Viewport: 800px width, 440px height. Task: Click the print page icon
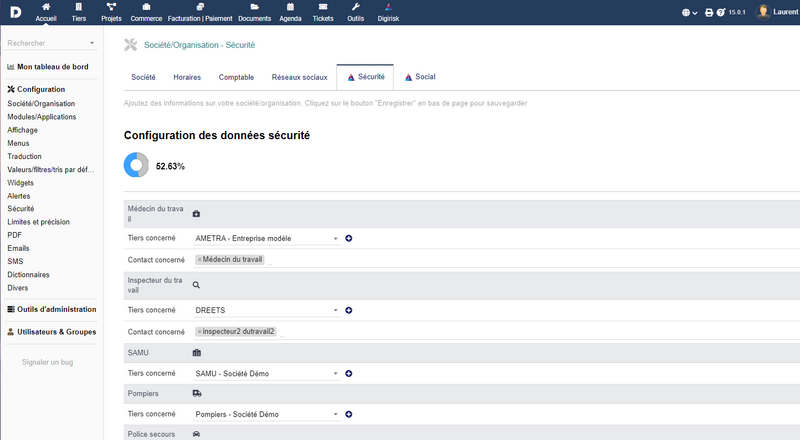pos(709,12)
